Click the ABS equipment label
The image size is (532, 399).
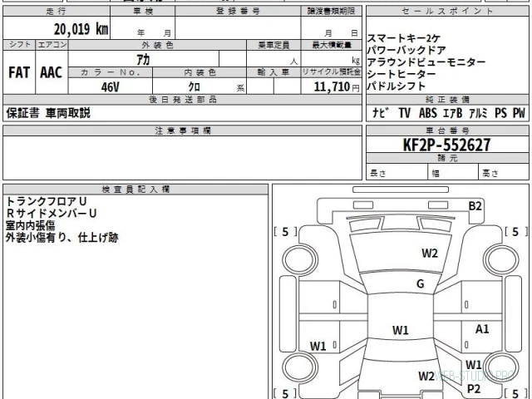428,113
